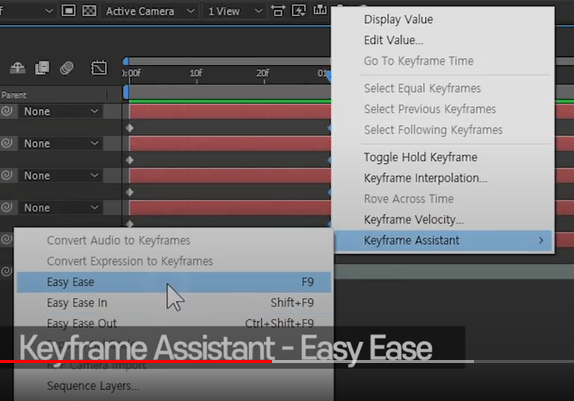Toggle the frame blending icon

point(42,68)
